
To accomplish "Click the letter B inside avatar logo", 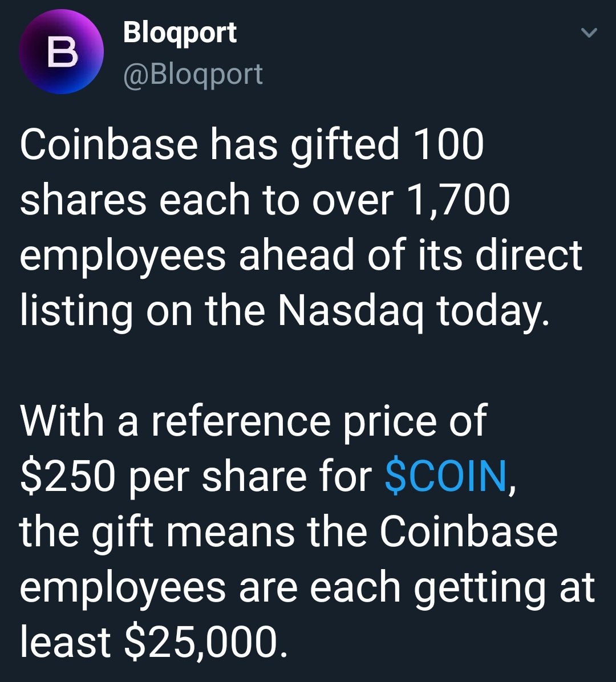I will pyautogui.click(x=62, y=52).
